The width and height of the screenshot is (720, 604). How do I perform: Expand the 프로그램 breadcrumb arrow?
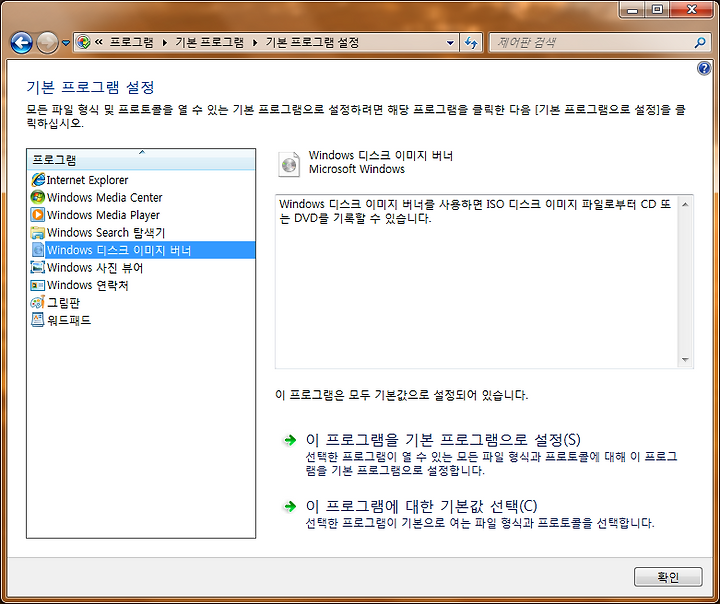pos(165,43)
